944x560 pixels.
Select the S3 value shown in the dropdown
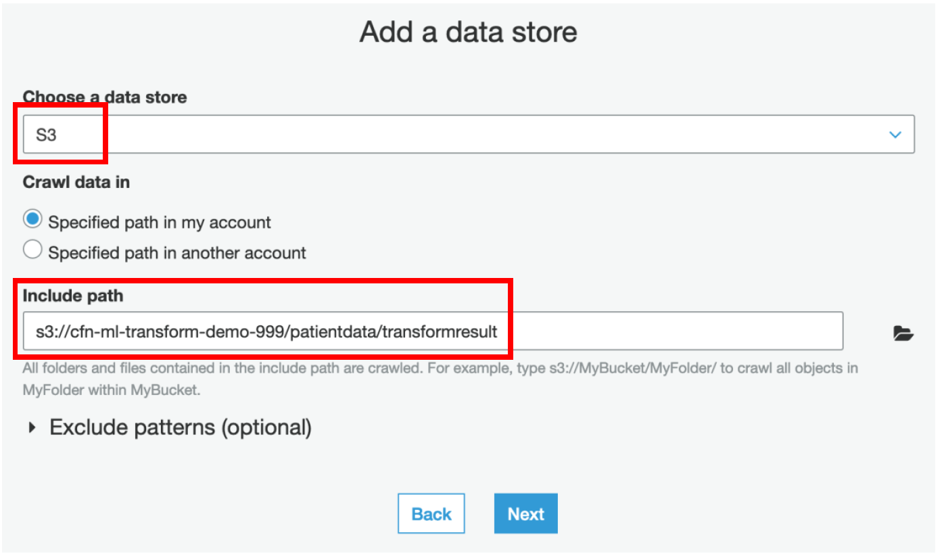coord(47,135)
